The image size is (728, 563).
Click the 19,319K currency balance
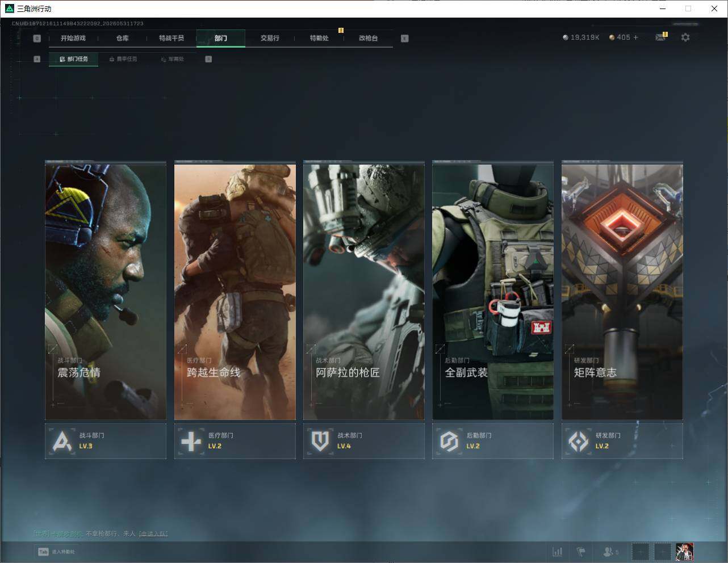coord(581,37)
